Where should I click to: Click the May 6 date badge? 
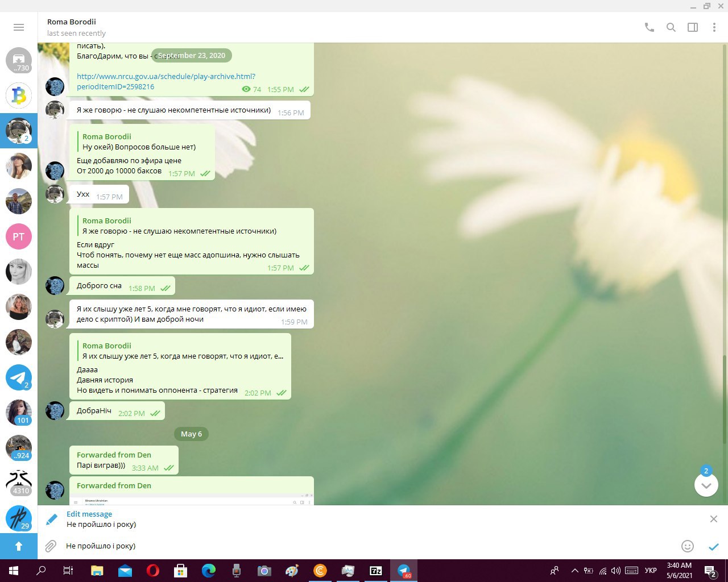click(191, 434)
